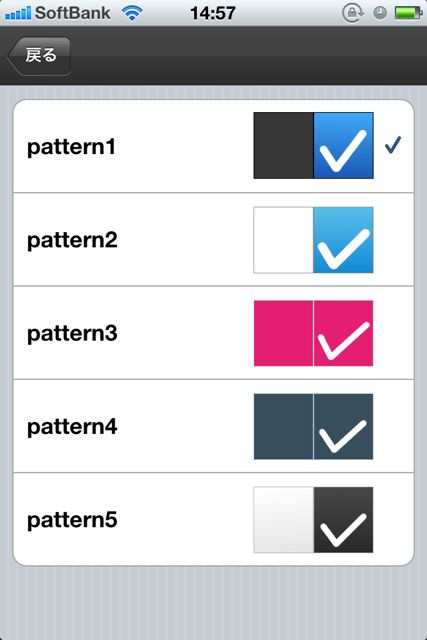Click the blue checked box in pattern1
The image size is (427, 640).
pyautogui.click(x=343, y=146)
